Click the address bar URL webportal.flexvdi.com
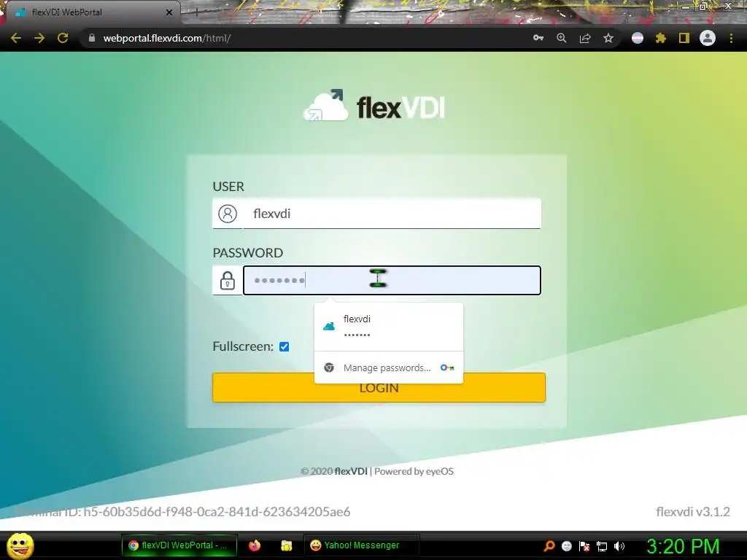The height and width of the screenshot is (560, 747). 167,38
